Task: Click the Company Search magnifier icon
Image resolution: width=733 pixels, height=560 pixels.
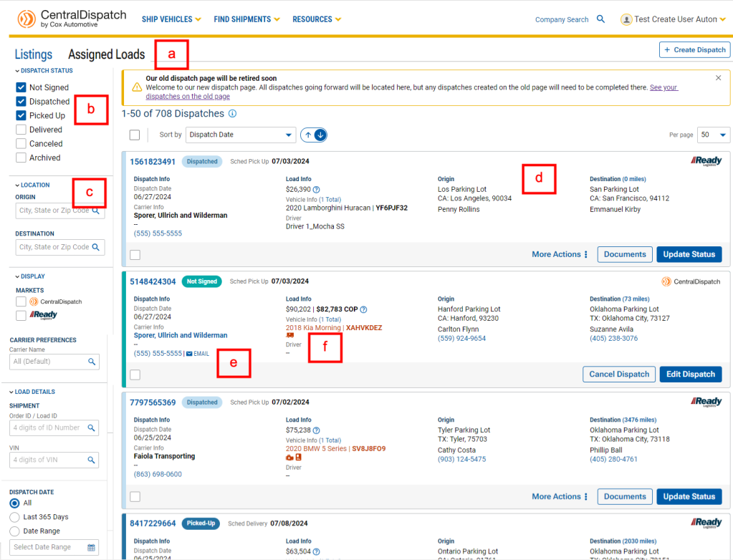Action: [601, 19]
